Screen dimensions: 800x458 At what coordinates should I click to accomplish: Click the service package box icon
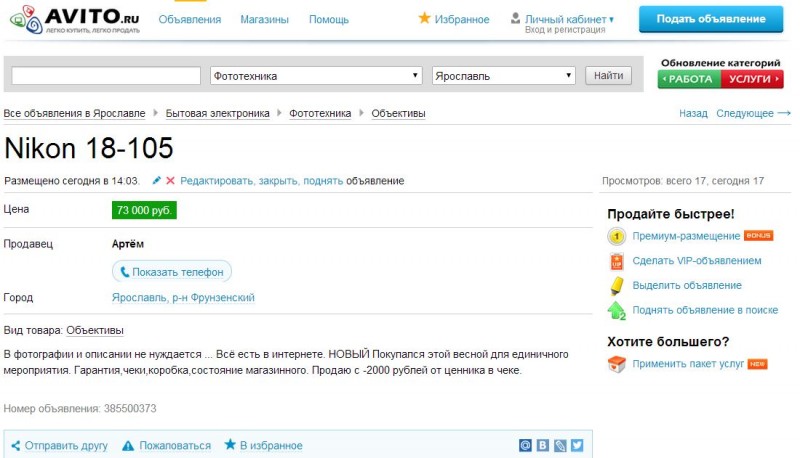point(617,364)
